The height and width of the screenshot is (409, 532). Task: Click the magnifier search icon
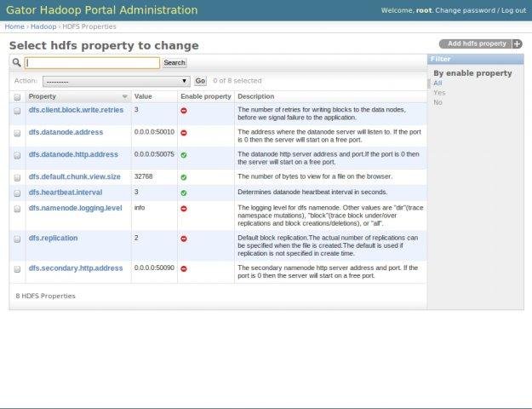pyautogui.click(x=17, y=62)
